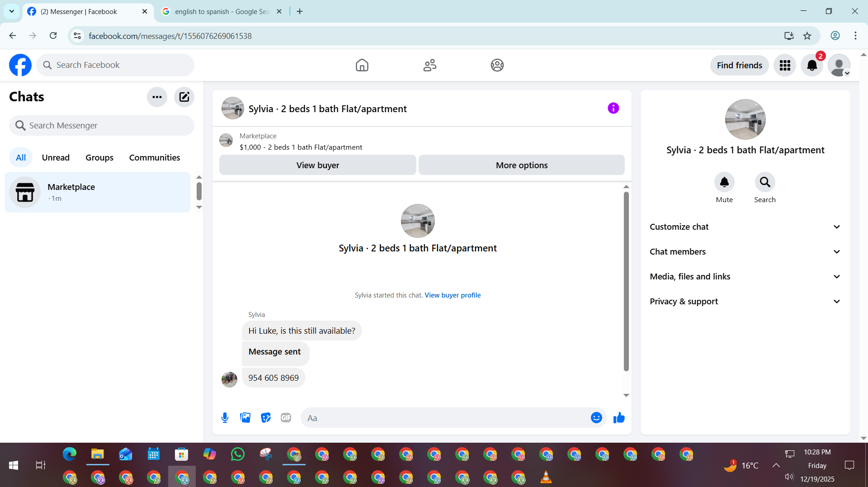Screen dimensions: 868x487
Task: Open Windows Start menu
Action: [14, 465]
